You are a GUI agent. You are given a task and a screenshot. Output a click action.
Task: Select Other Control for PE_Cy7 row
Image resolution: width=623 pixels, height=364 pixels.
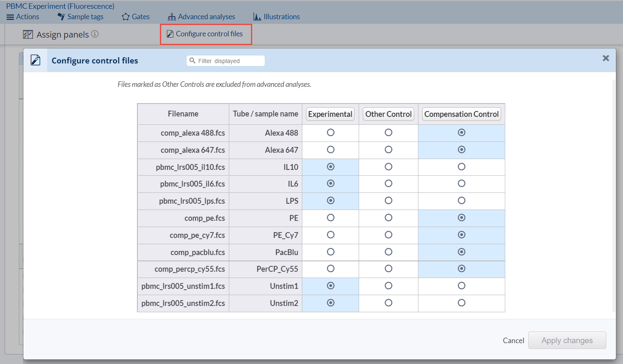point(388,235)
